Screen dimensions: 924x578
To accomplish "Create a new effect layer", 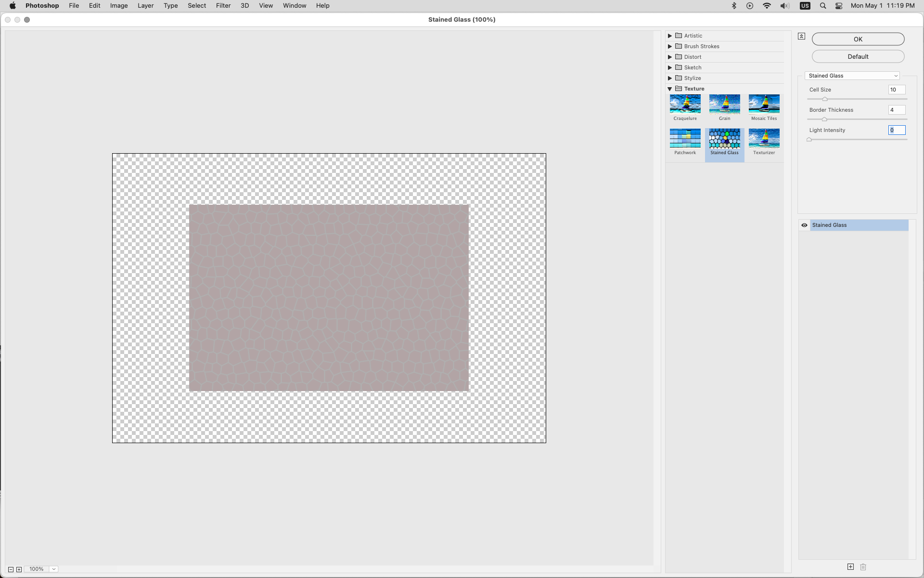I will [x=850, y=567].
